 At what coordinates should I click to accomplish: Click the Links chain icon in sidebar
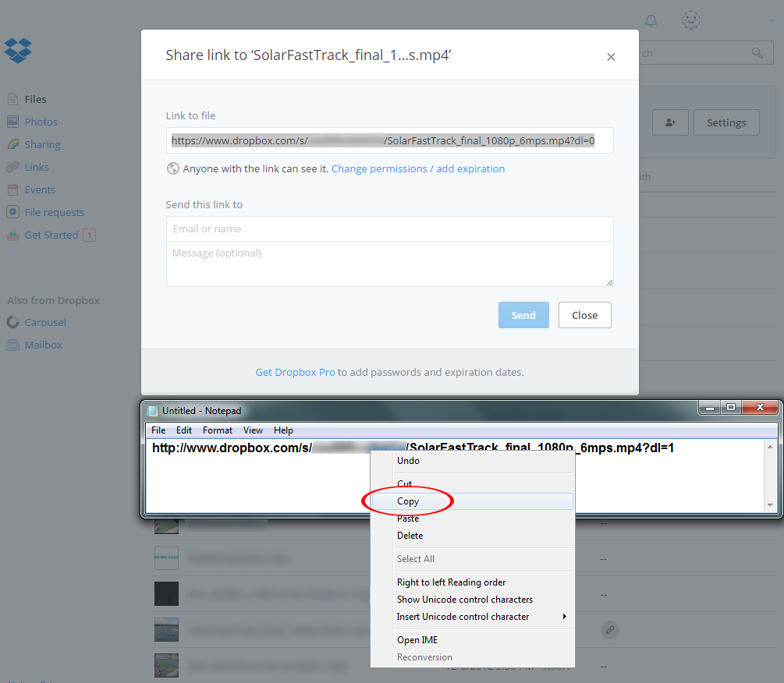[13, 167]
